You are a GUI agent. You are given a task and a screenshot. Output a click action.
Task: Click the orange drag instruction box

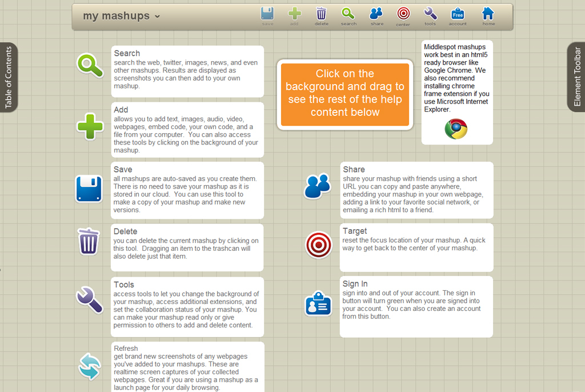pyautogui.click(x=345, y=94)
